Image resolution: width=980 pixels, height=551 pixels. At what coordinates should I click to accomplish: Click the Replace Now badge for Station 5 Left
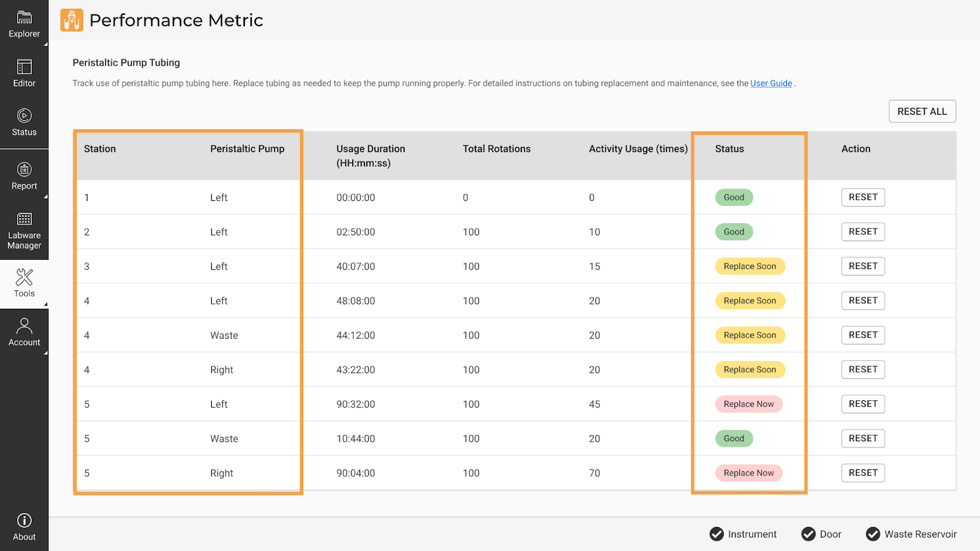coord(748,404)
